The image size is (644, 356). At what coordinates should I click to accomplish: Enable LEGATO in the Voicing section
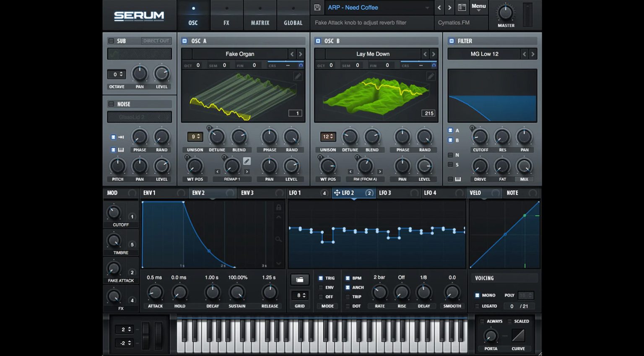point(478,306)
